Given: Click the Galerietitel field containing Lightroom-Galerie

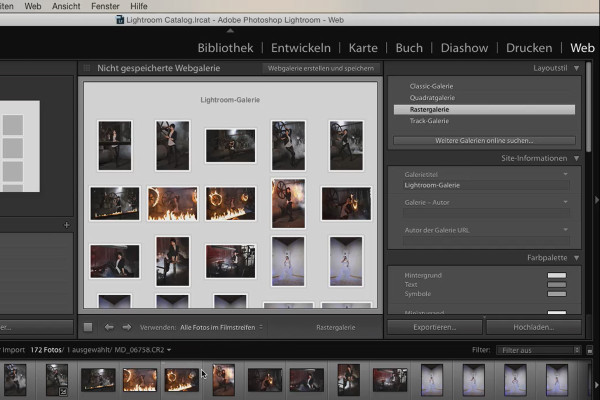Looking at the screenshot, I should click(x=486, y=185).
